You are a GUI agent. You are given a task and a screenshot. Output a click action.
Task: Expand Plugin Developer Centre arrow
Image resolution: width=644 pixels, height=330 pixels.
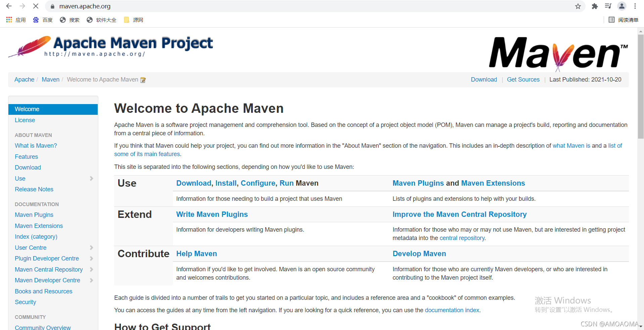pos(91,258)
